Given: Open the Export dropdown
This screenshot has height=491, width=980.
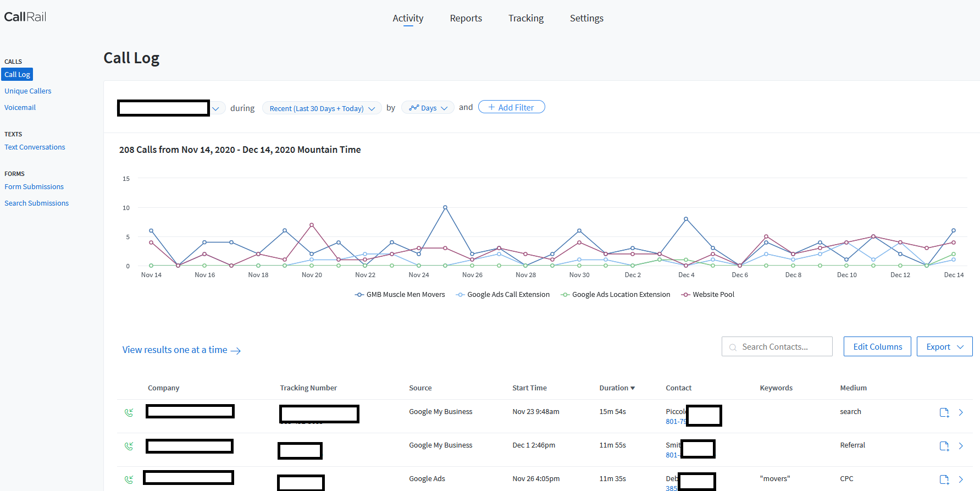Looking at the screenshot, I should 944,347.
